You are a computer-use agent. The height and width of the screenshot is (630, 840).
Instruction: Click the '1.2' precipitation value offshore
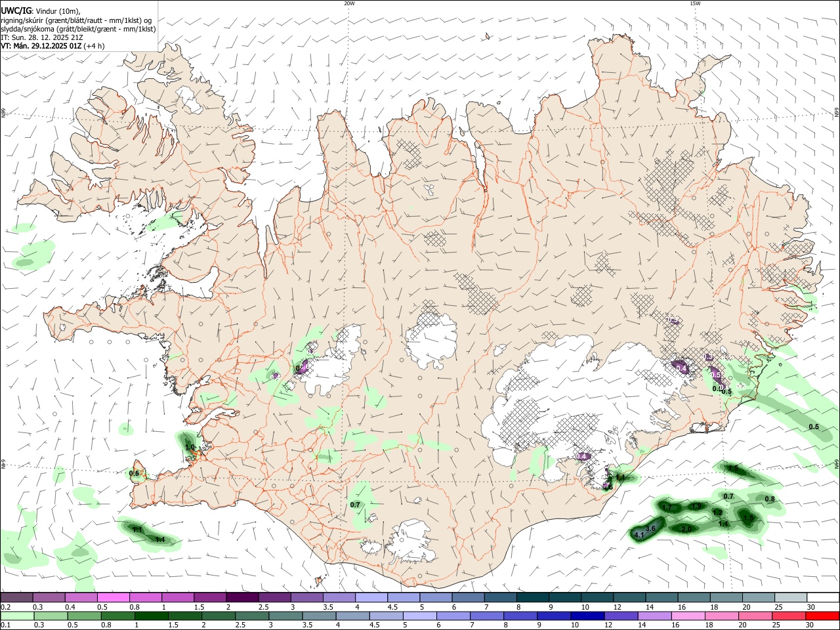(x=718, y=513)
